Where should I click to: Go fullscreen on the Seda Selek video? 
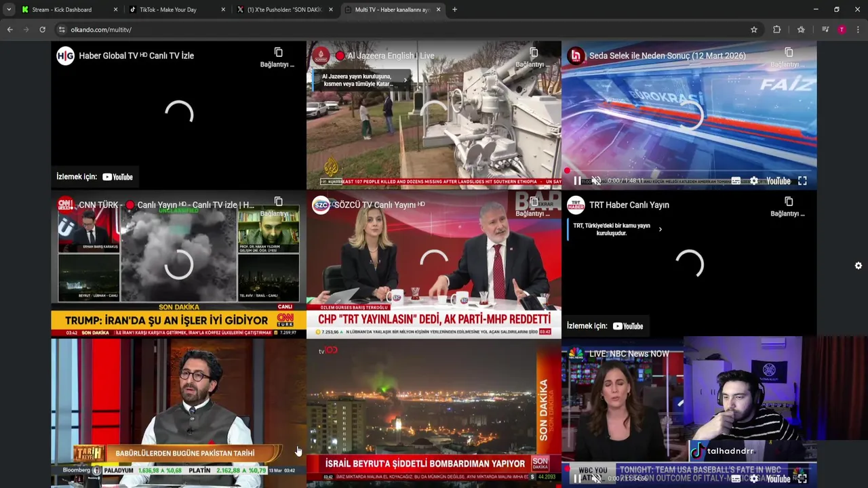(802, 181)
